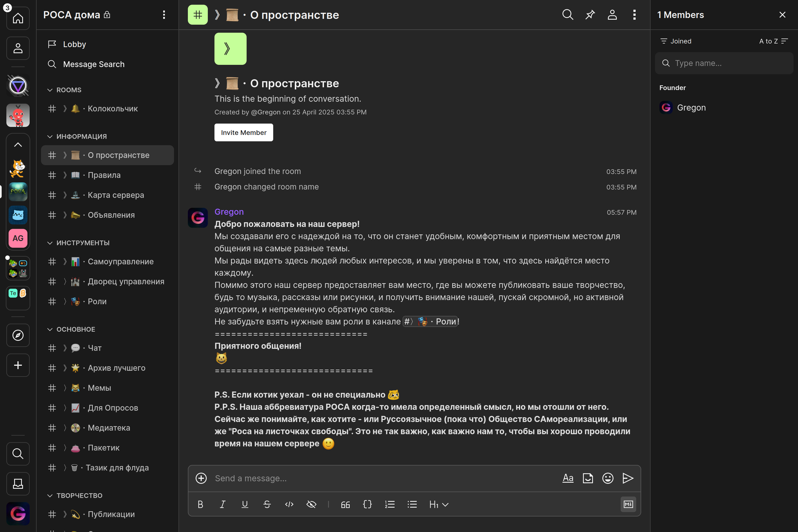Image resolution: width=798 pixels, height=532 pixels.
Task: Select Lobby in the space menu
Action: [74, 44]
